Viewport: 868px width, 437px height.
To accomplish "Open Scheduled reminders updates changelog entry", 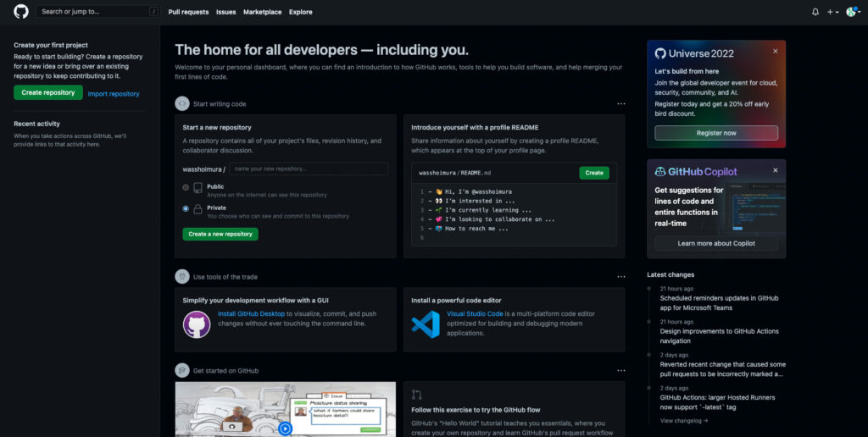I will pyautogui.click(x=719, y=302).
